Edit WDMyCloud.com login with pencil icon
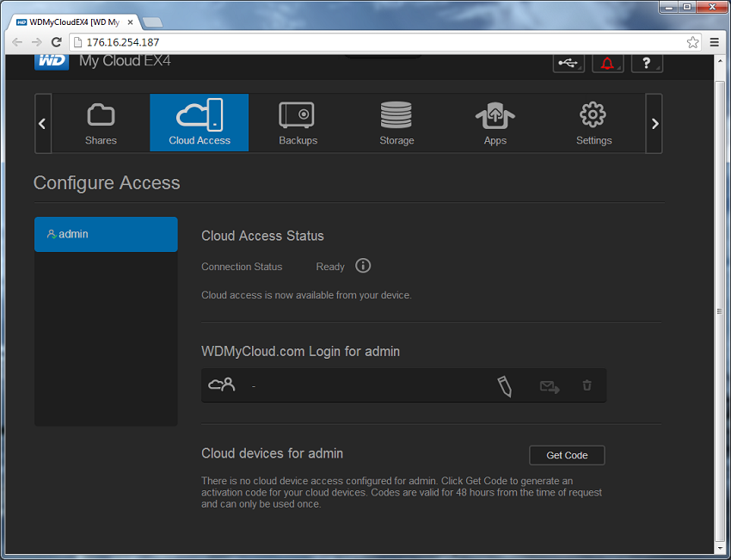The width and height of the screenshot is (731, 560). coord(505,386)
